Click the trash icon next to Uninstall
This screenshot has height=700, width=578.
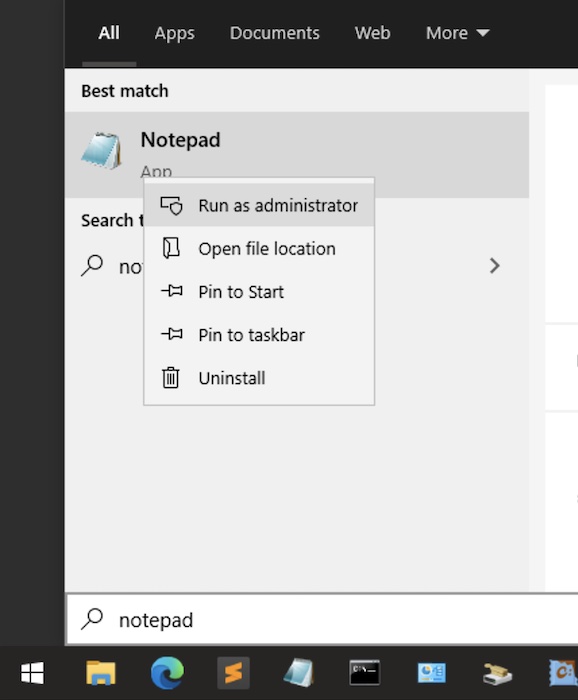click(x=170, y=378)
